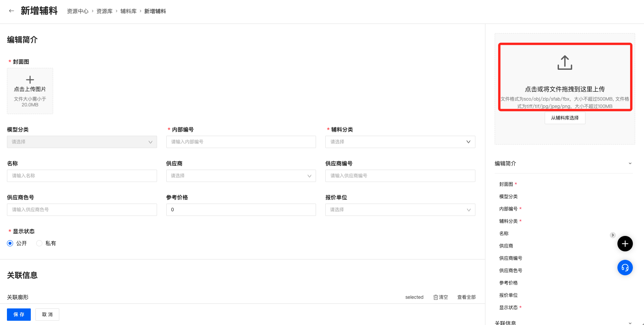Viewport: 644px width, 325px height.
Task: Open the blue headset support button
Action: pyautogui.click(x=625, y=268)
